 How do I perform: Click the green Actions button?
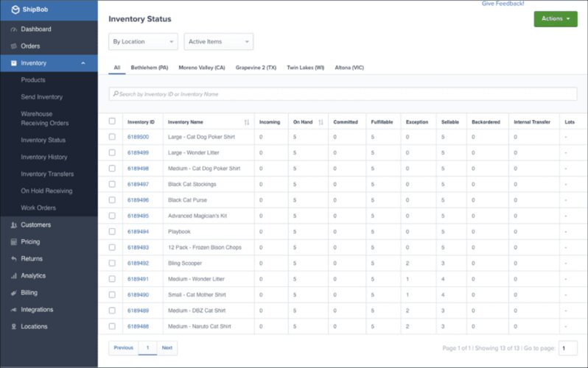[x=555, y=19]
